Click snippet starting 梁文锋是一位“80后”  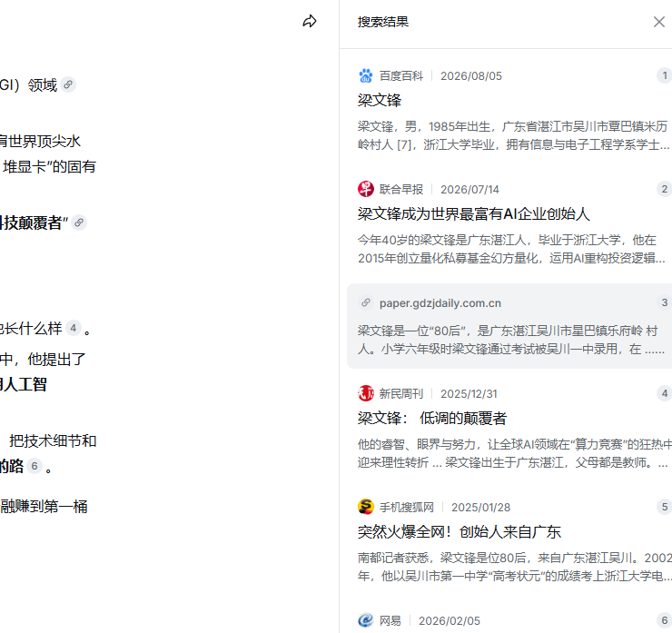(511, 340)
